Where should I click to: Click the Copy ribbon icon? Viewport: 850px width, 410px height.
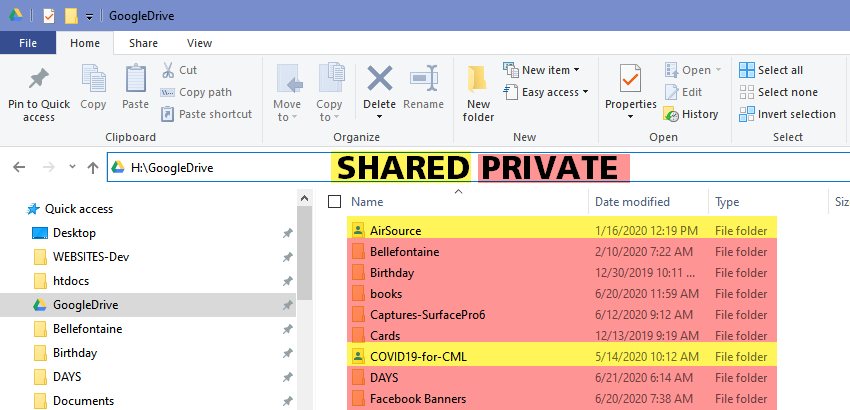click(x=93, y=80)
